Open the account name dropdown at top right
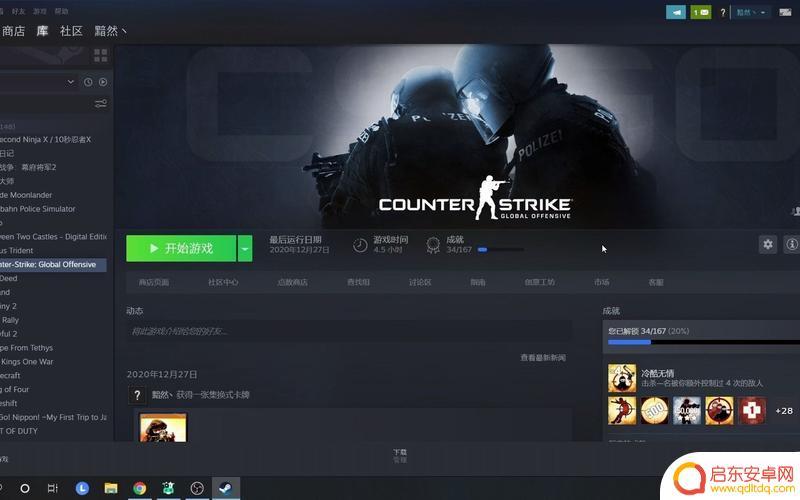The image size is (800, 500). coord(751,12)
